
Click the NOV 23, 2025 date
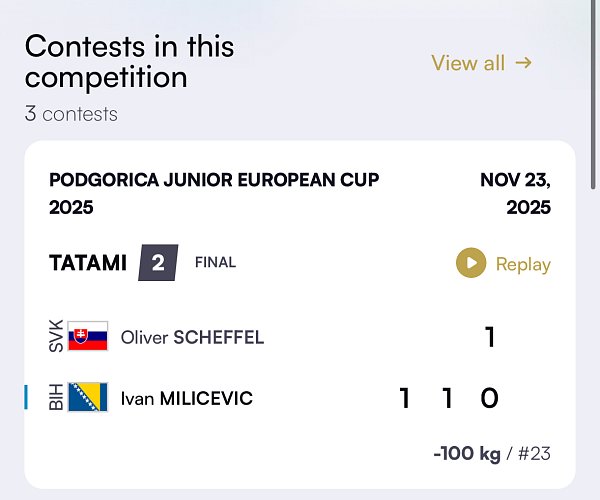[515, 194]
